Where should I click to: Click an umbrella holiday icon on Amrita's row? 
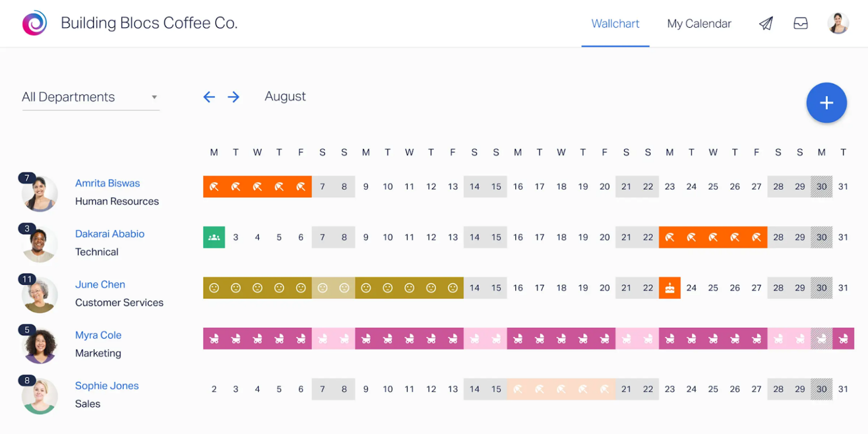pyautogui.click(x=257, y=186)
